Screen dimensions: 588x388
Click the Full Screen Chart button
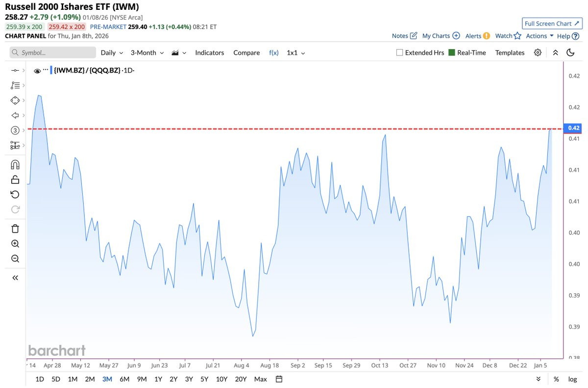pyautogui.click(x=551, y=24)
